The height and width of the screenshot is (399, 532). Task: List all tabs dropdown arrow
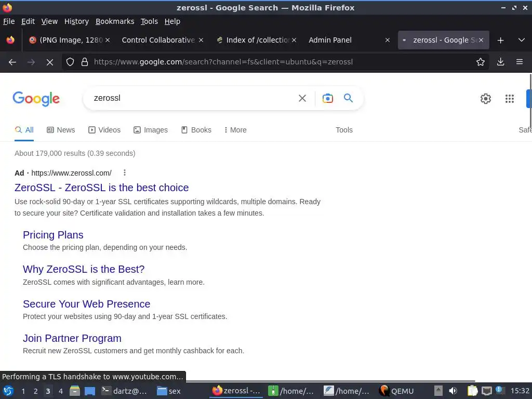pos(522,40)
